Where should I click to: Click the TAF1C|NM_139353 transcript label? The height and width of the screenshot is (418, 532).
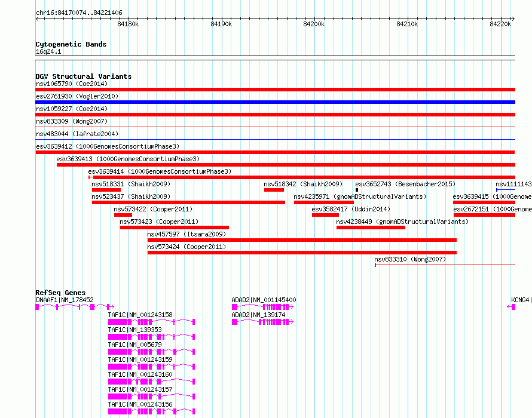coord(134,330)
